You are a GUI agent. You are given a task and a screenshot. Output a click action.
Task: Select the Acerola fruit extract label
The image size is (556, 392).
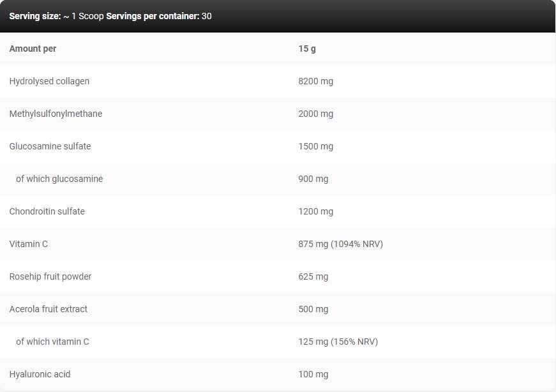point(49,309)
